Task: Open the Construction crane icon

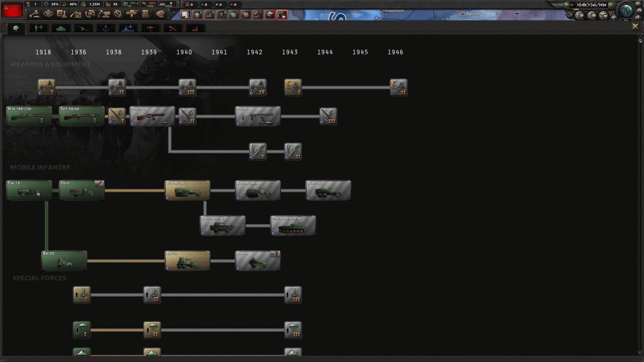Action: click(x=104, y=14)
